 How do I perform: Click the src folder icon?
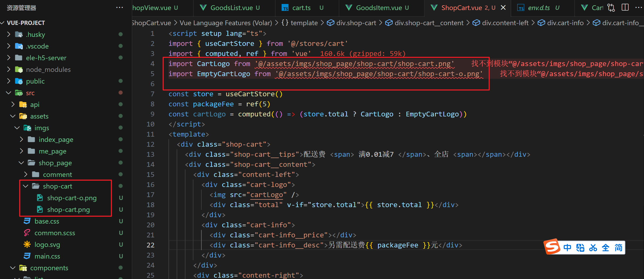tap(19, 93)
